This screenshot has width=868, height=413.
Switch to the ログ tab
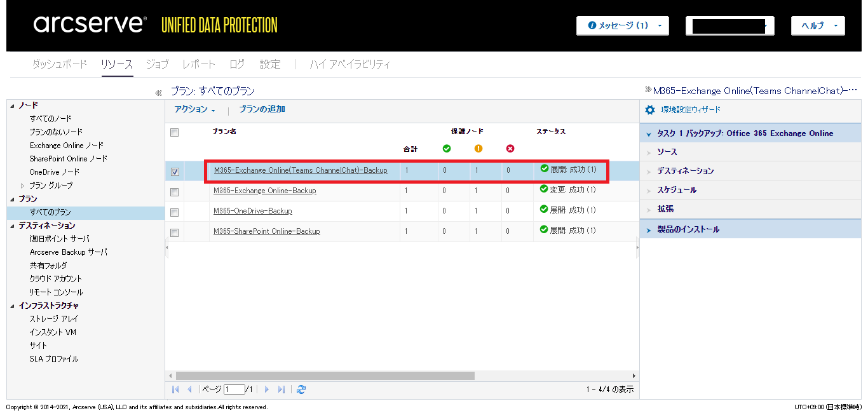point(237,64)
